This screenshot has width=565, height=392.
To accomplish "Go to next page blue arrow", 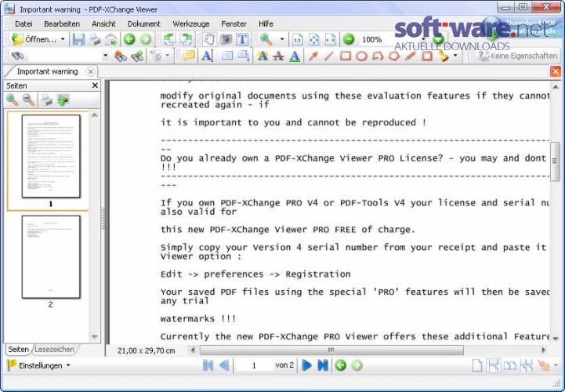I will 306,365.
